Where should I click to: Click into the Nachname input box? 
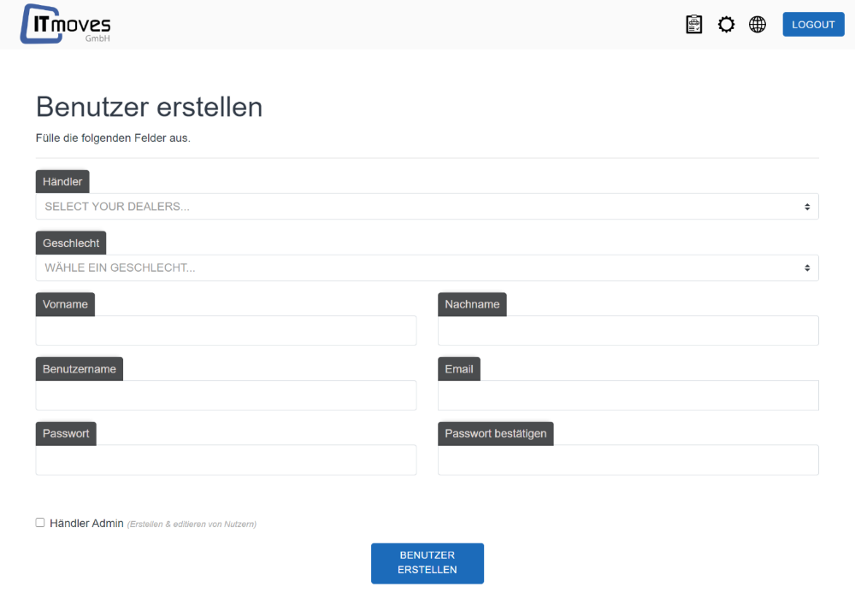pyautogui.click(x=628, y=331)
